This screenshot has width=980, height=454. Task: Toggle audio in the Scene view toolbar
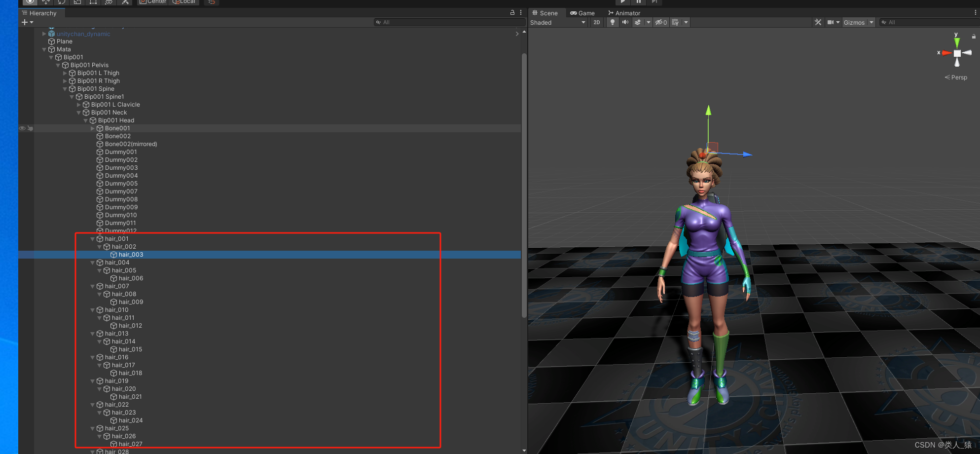click(x=625, y=22)
